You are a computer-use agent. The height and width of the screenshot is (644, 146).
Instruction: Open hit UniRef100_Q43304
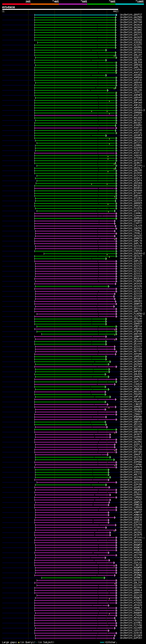(131, 53)
